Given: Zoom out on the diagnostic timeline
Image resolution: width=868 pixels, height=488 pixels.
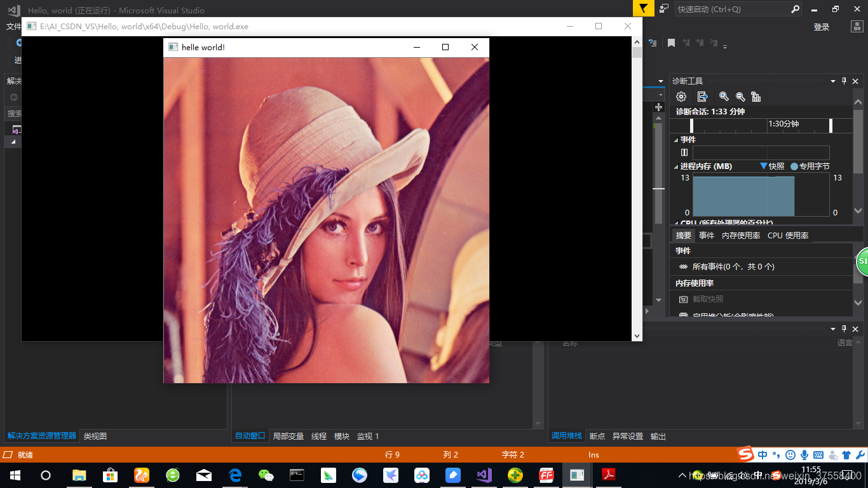Looking at the screenshot, I should click(740, 97).
